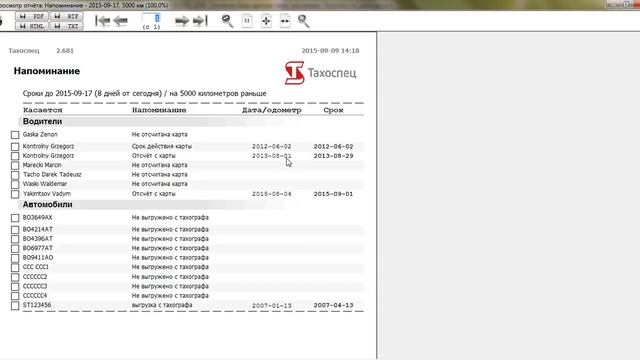Viewport: 640px width, 360px height.
Task: Go to previous page arrow
Action: pyautogui.click(x=120, y=21)
